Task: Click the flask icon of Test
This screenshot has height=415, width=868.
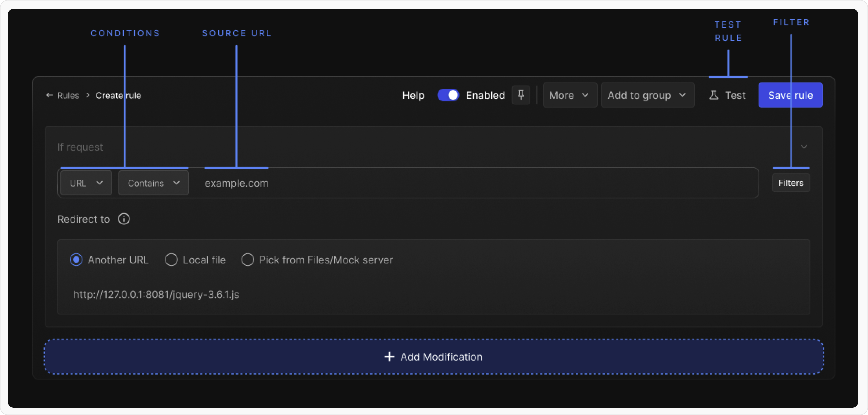Action: (x=713, y=95)
